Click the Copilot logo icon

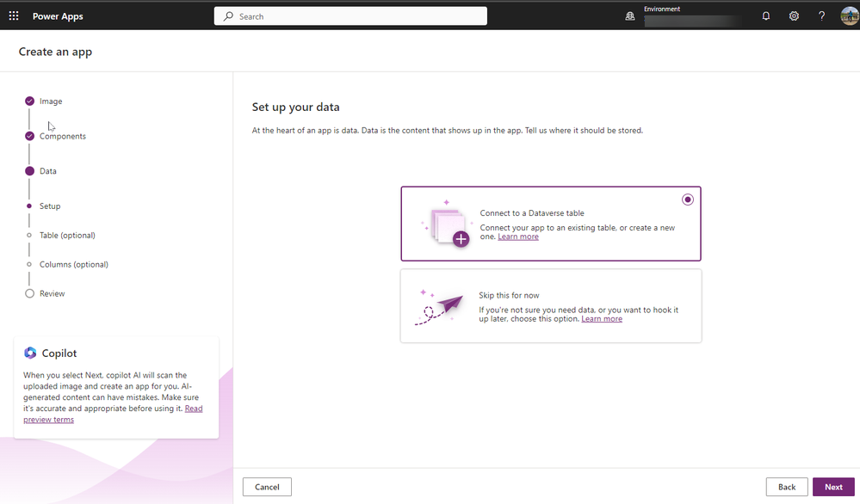[30, 353]
